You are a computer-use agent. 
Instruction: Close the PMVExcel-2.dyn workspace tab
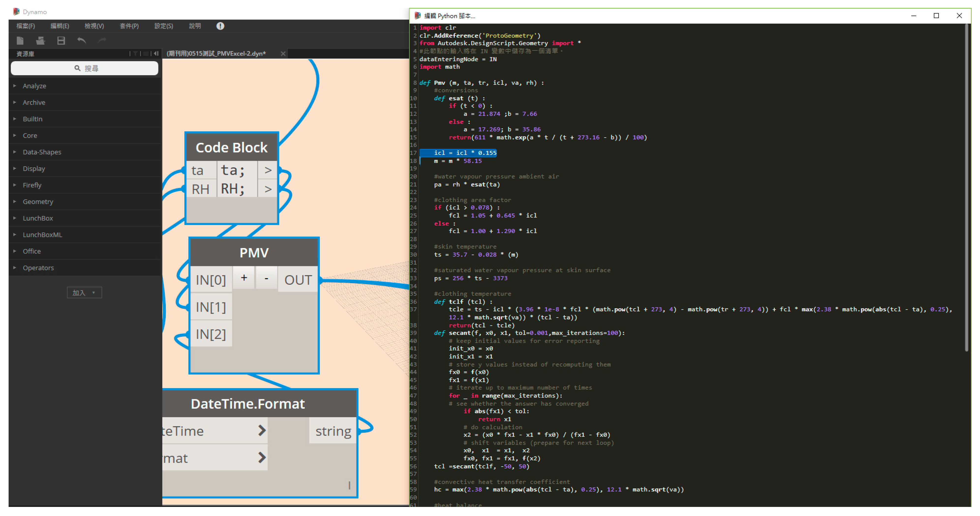coord(283,54)
